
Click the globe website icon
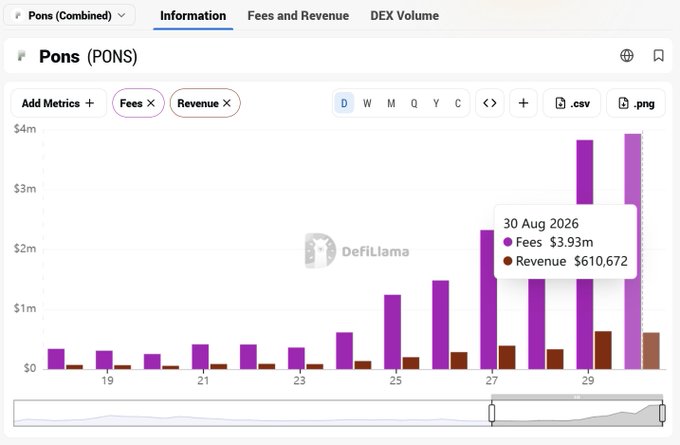[x=627, y=56]
